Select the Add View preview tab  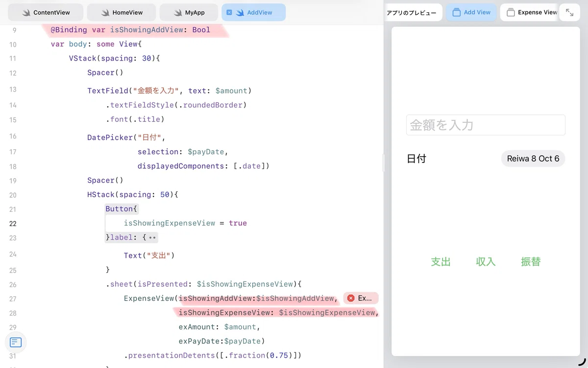click(471, 12)
